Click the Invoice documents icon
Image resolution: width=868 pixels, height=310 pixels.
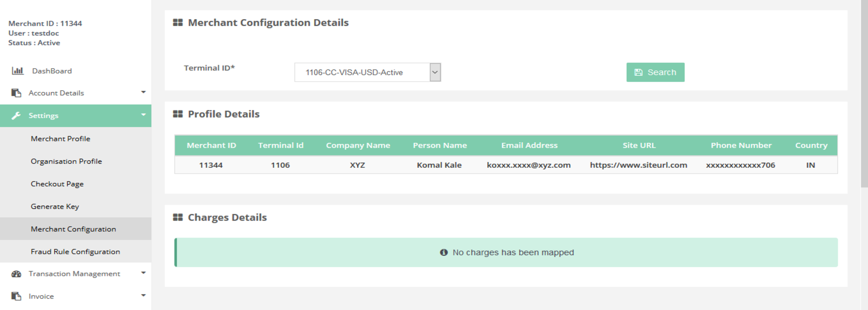[x=16, y=296]
